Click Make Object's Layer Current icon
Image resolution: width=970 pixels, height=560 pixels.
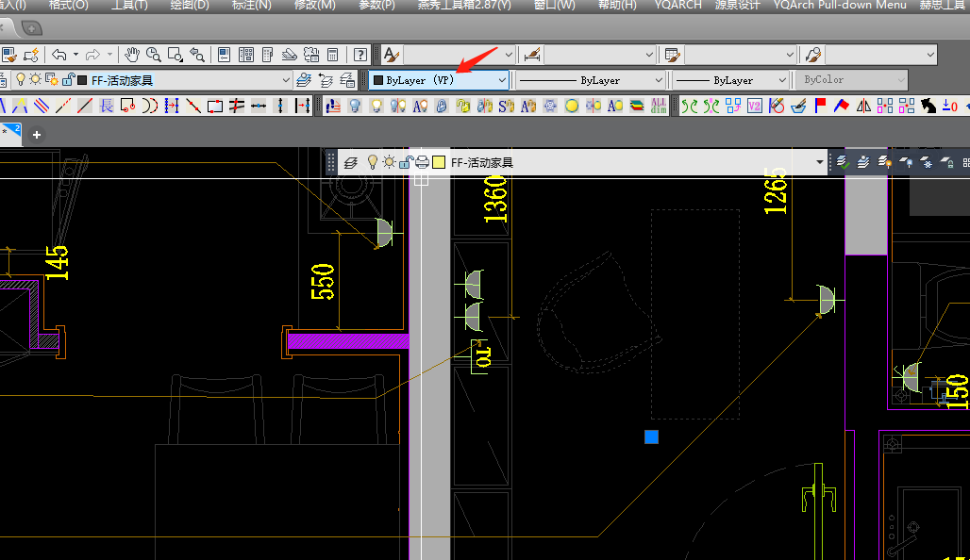click(304, 80)
